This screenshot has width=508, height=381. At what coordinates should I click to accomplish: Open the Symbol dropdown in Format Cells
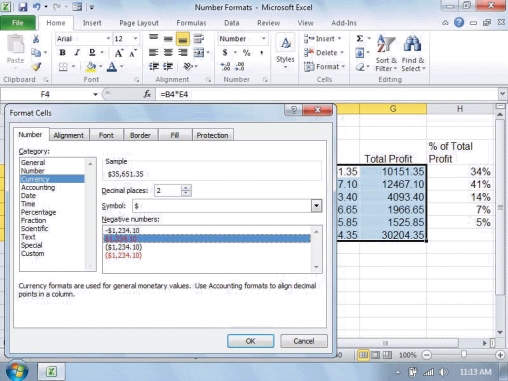click(x=317, y=206)
